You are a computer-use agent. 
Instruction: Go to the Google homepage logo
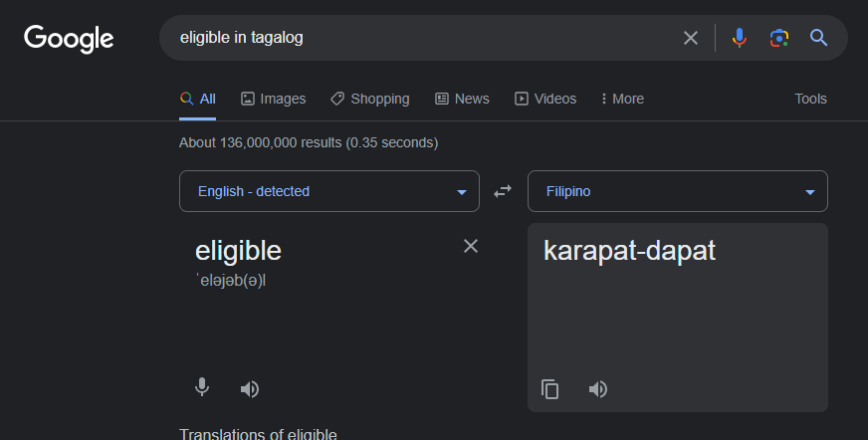[69, 39]
